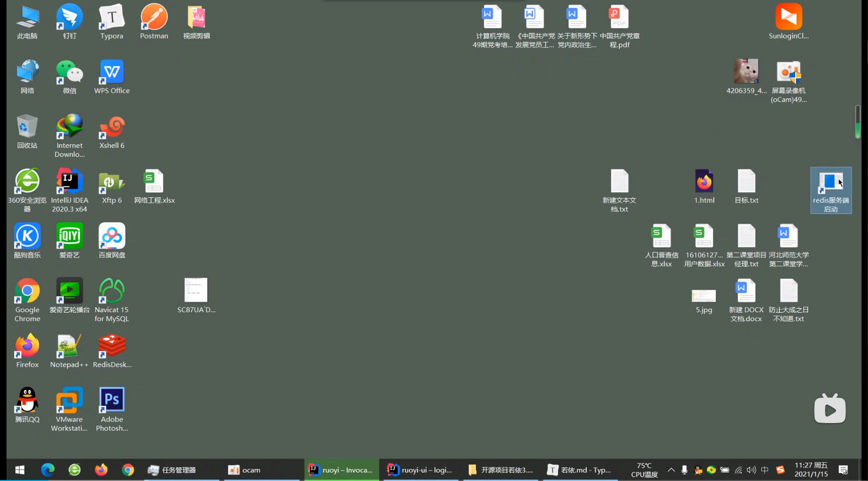The width and height of the screenshot is (868, 481).
Task: Select the 4206359_4 image thumbnail
Action: tap(746, 77)
